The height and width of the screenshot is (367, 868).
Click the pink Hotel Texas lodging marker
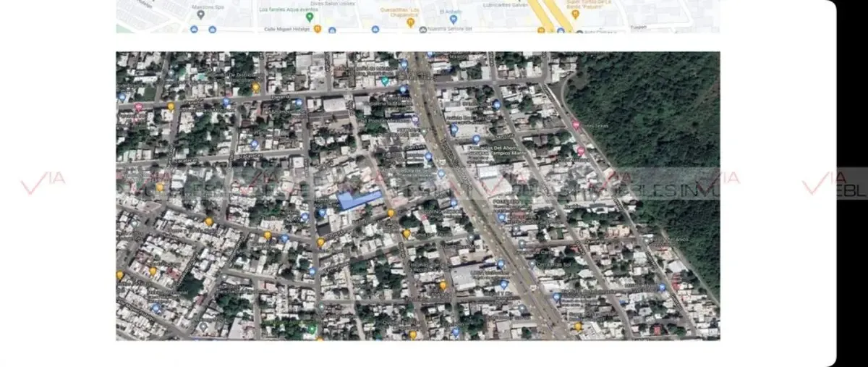click(576, 125)
